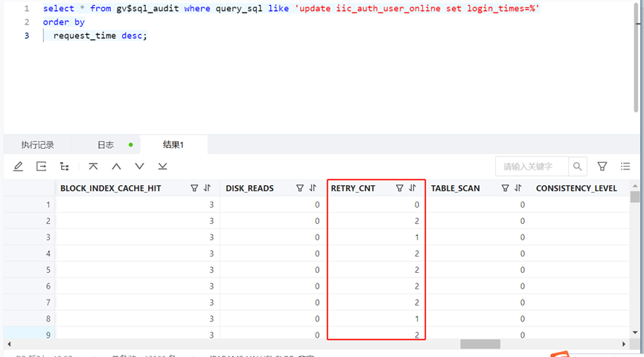The height and width of the screenshot is (357, 644).
Task: Sort the BLOCK_INDEX_CACHE_HIT column
Action: [207, 188]
